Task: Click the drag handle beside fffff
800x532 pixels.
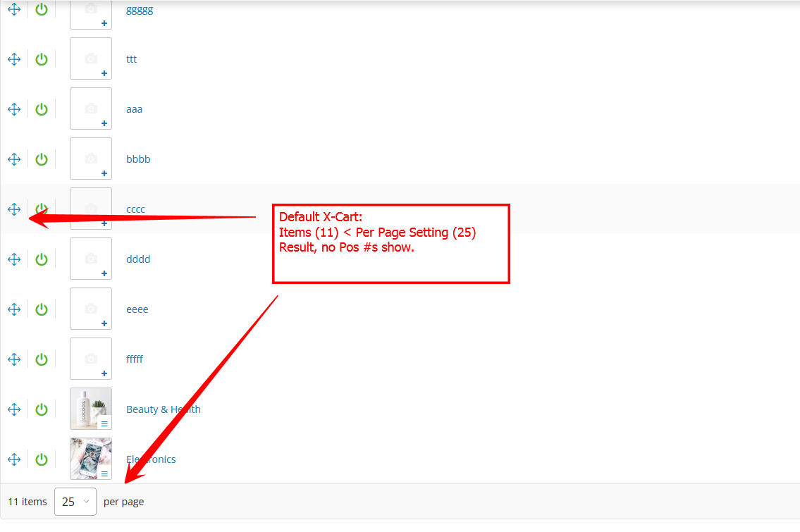Action: click(x=14, y=359)
